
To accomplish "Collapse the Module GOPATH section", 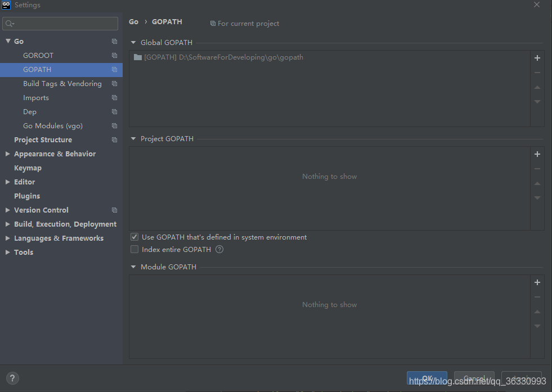I will tap(133, 267).
